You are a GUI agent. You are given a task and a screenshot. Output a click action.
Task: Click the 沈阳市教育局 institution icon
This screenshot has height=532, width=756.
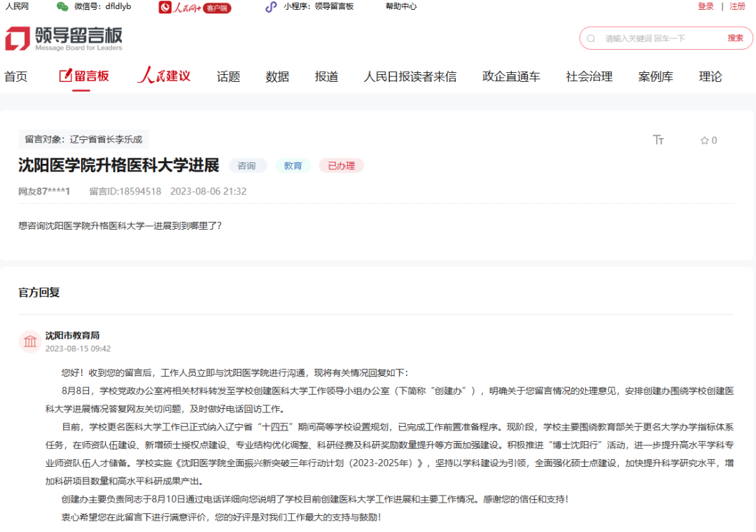point(29,342)
